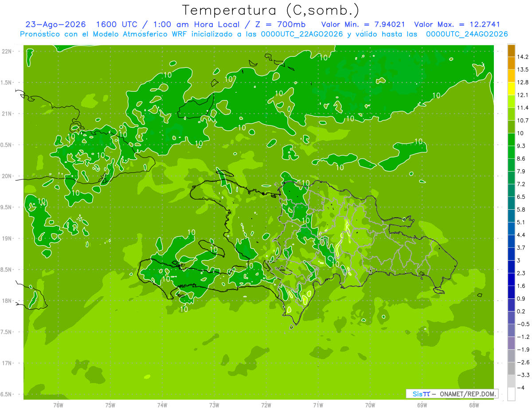This screenshot has width=532, height=411.
Task: Click the "4.4" color scale label
Action: [x=521, y=235]
